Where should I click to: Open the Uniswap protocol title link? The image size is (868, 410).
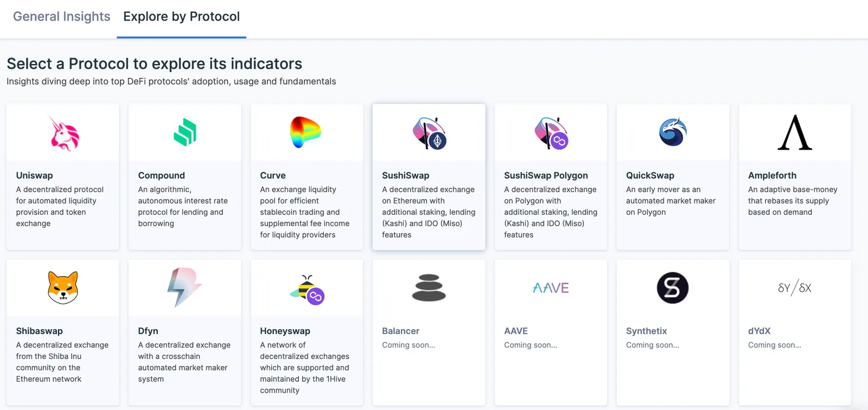click(34, 176)
